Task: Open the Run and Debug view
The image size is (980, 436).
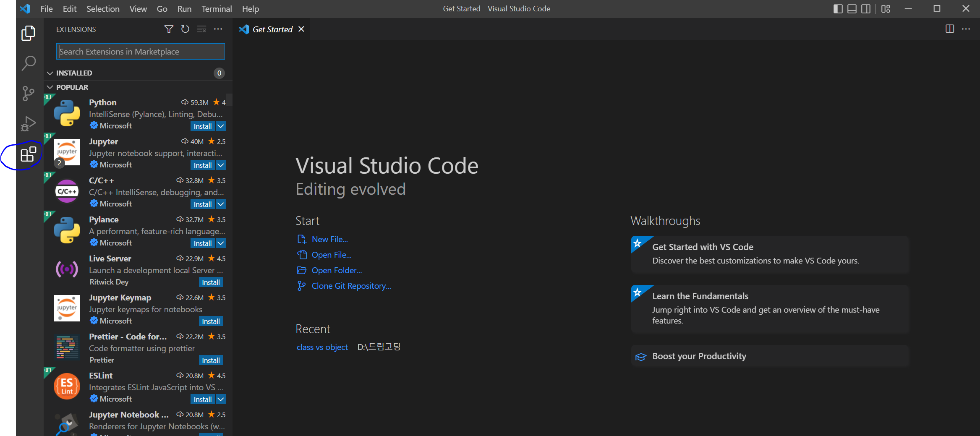Action: click(29, 124)
